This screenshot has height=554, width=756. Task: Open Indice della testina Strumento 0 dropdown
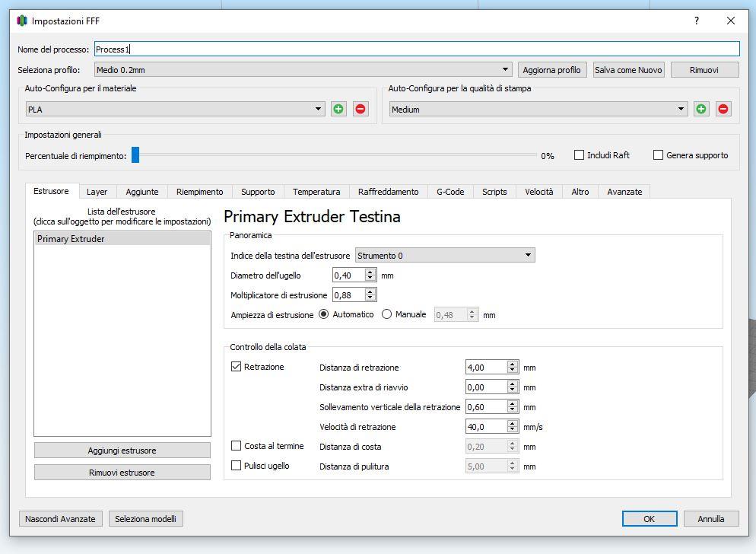[445, 256]
